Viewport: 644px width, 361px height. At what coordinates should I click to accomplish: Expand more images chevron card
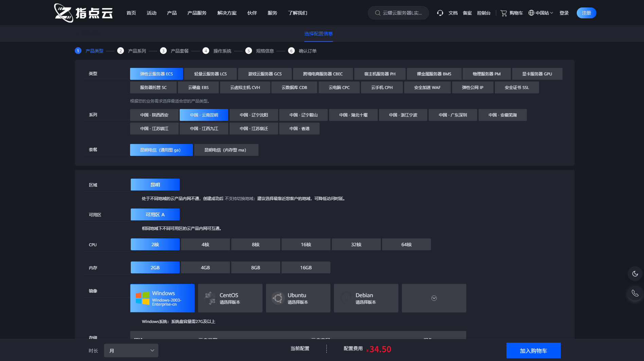tap(434, 298)
